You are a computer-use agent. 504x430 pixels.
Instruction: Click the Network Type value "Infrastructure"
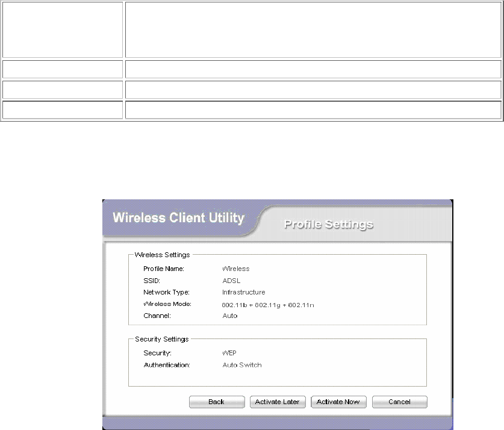tap(244, 292)
